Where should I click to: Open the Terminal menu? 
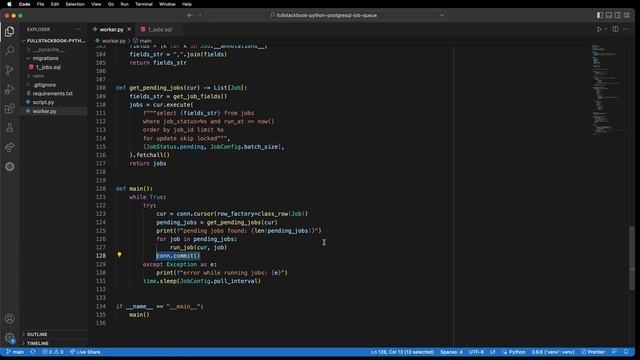[144, 4]
